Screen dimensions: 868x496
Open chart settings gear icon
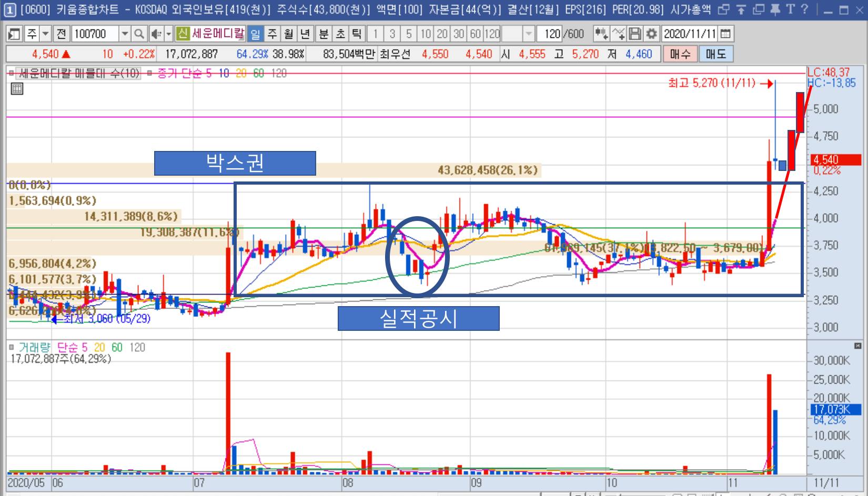(651, 34)
